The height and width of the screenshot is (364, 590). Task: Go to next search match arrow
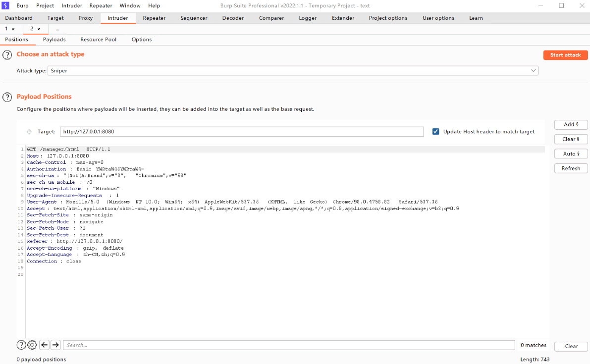pyautogui.click(x=55, y=345)
